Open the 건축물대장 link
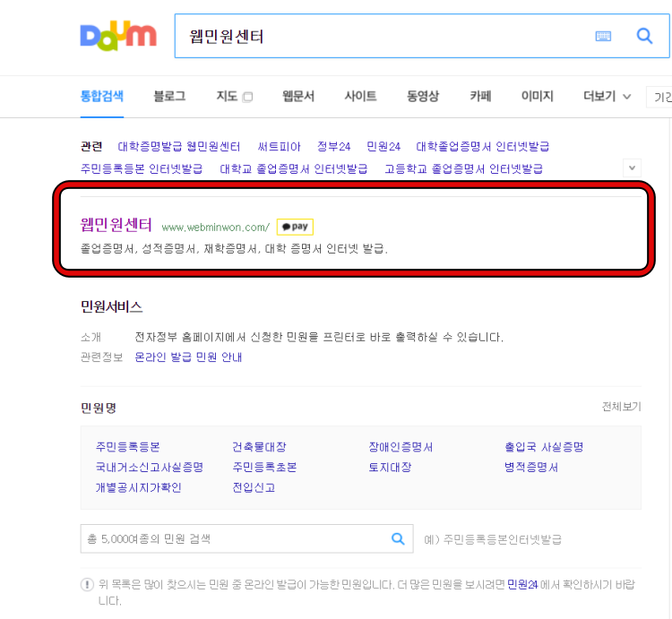This screenshot has width=672, height=619. pos(259,447)
